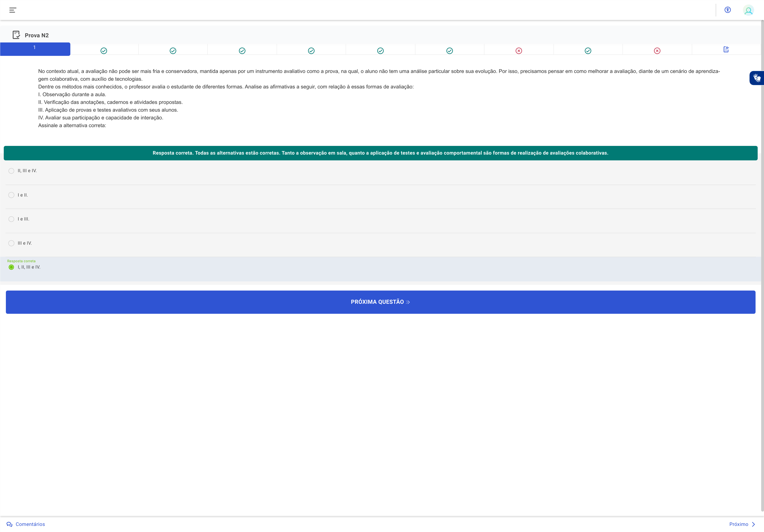The height and width of the screenshot is (532, 764).
Task: Open the final results report icon
Action: [x=726, y=49]
